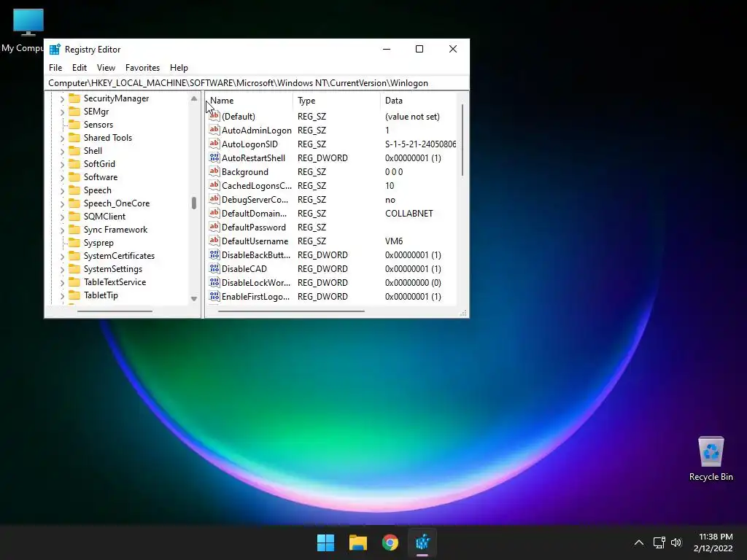This screenshot has height=560, width=747.
Task: Click the tree pane scroll down arrow
Action: pyautogui.click(x=194, y=299)
